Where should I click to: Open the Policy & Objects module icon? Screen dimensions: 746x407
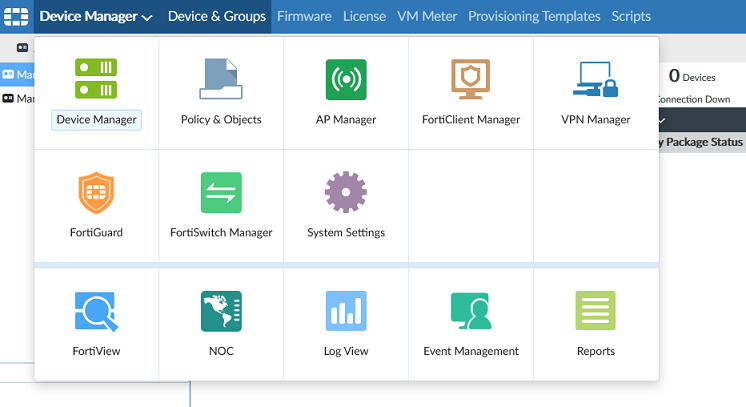coord(221,80)
